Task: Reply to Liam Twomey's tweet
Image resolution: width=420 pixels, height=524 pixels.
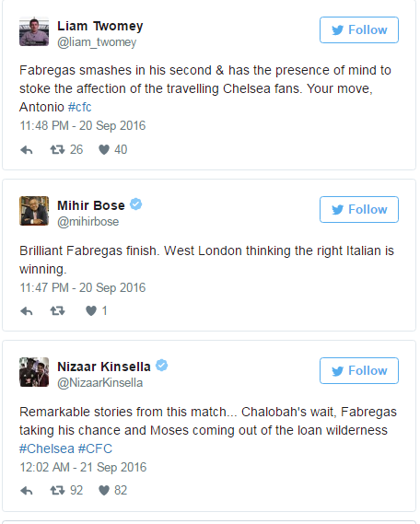Action: pos(27,150)
